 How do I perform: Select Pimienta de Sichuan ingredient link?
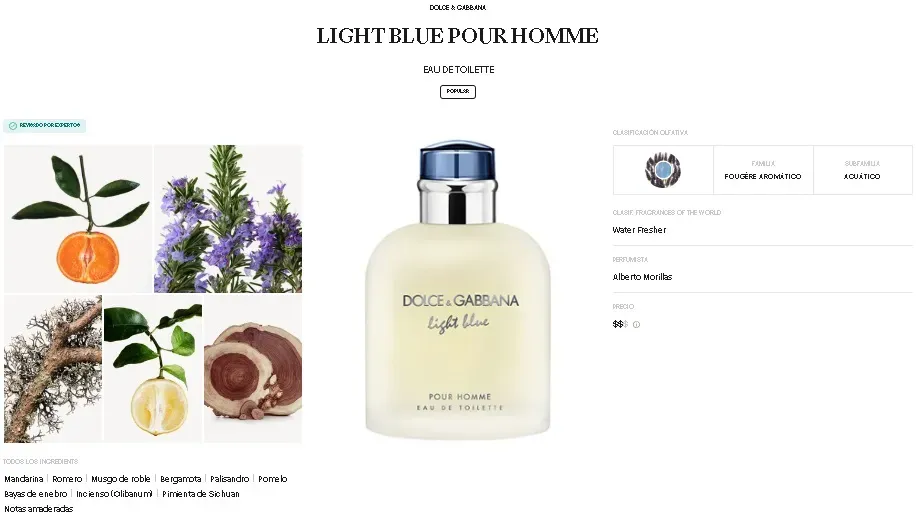click(201, 494)
